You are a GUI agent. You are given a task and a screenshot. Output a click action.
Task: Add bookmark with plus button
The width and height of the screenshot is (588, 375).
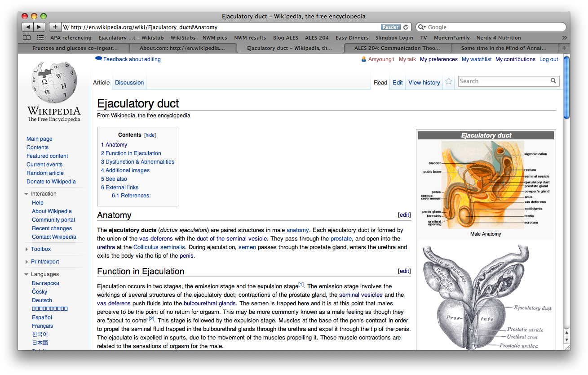coord(55,27)
